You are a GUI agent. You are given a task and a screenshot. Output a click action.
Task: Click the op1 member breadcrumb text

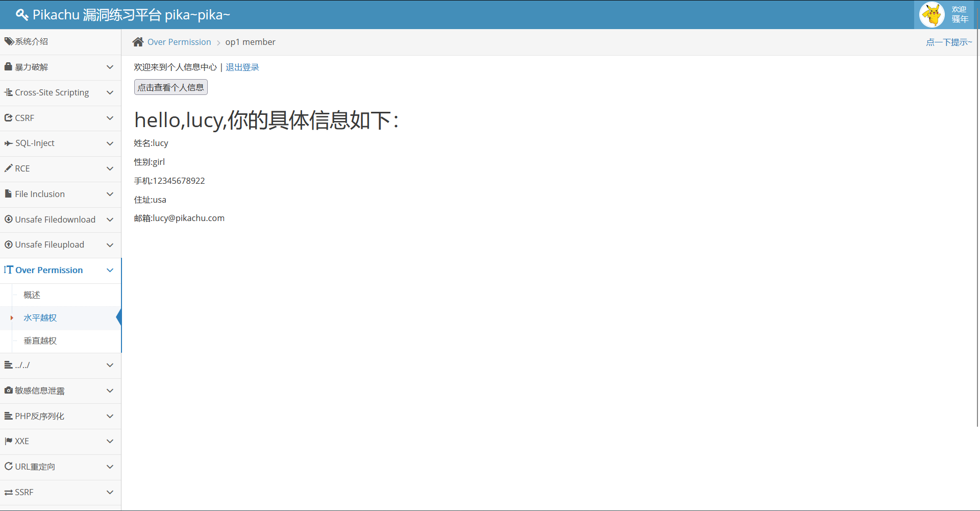tap(250, 42)
